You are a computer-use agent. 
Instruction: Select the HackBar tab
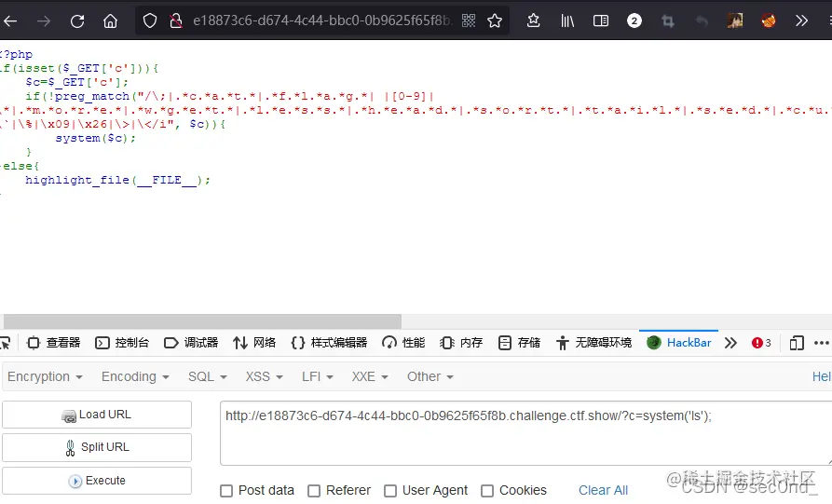click(678, 343)
